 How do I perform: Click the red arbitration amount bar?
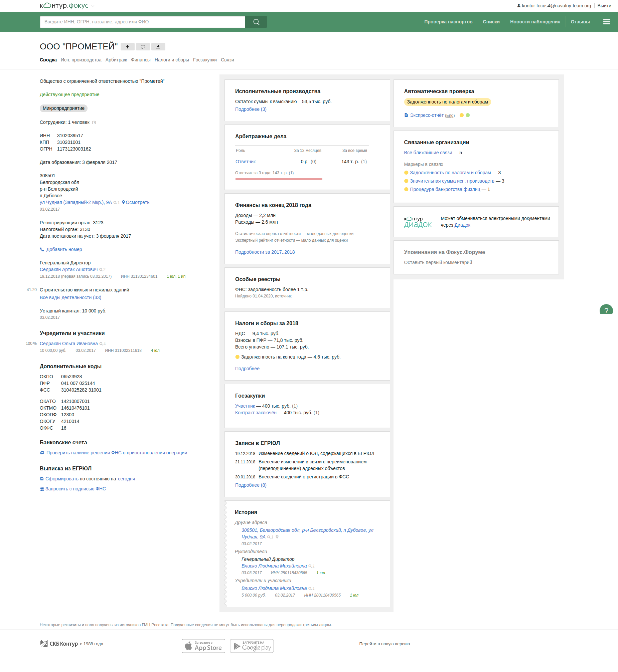coord(279,179)
